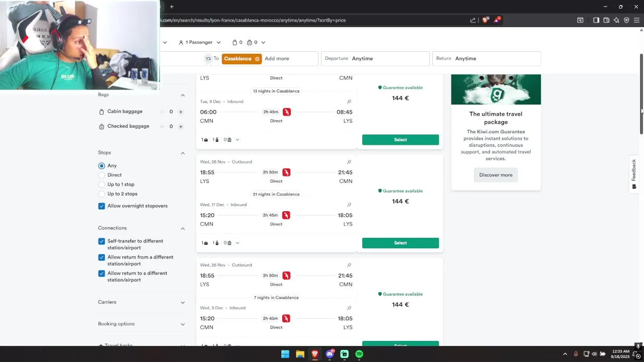Click Guarantee available on the 7 nights itinerary
The image size is (644, 362).
tap(400, 294)
